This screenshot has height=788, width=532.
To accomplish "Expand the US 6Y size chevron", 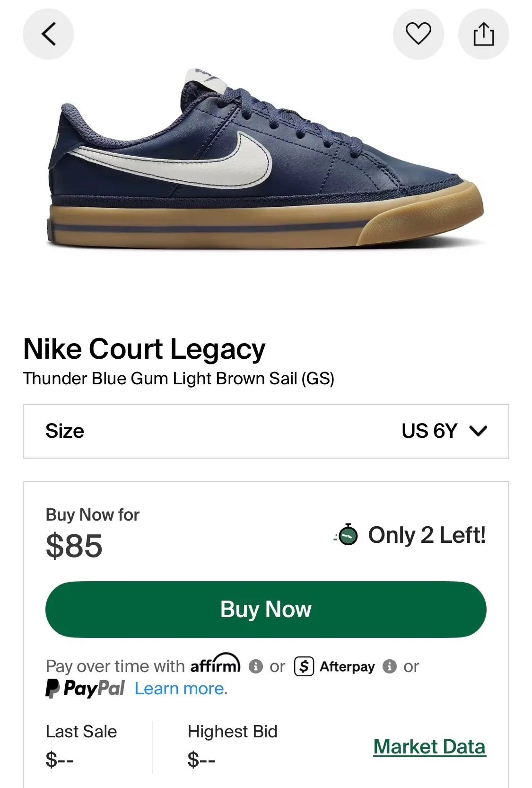I will [x=478, y=431].
